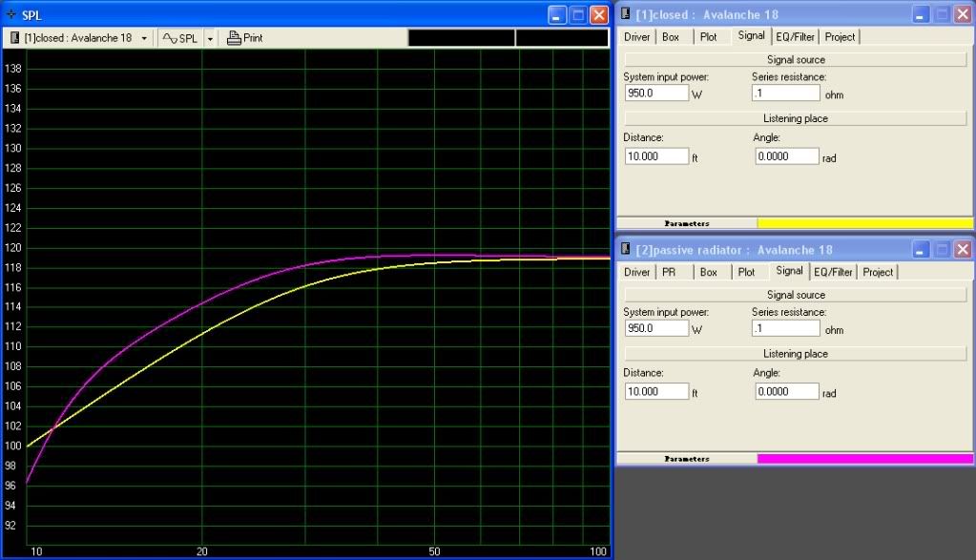Open the SPL graph type dropdown arrow
Viewport: 976px width, 560px height.
(210, 38)
